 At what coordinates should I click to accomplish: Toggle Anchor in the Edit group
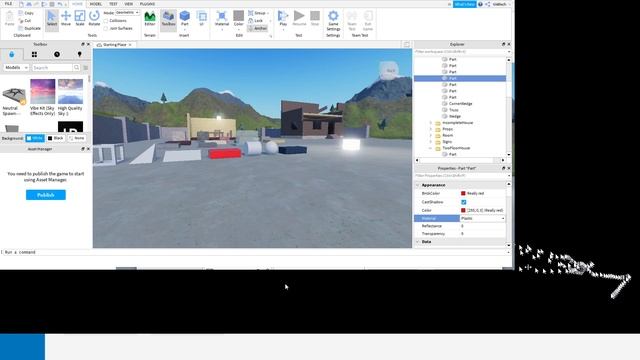(258, 28)
